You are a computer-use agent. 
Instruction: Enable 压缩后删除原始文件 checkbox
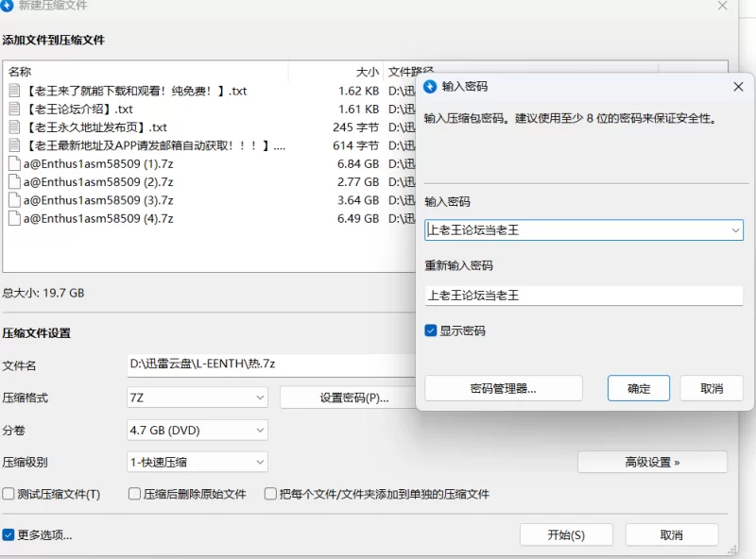[134, 494]
